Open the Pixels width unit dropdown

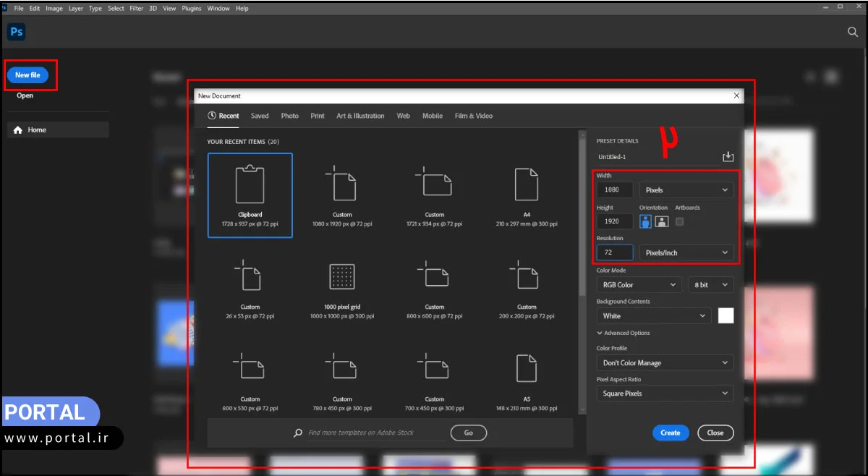[x=686, y=190]
